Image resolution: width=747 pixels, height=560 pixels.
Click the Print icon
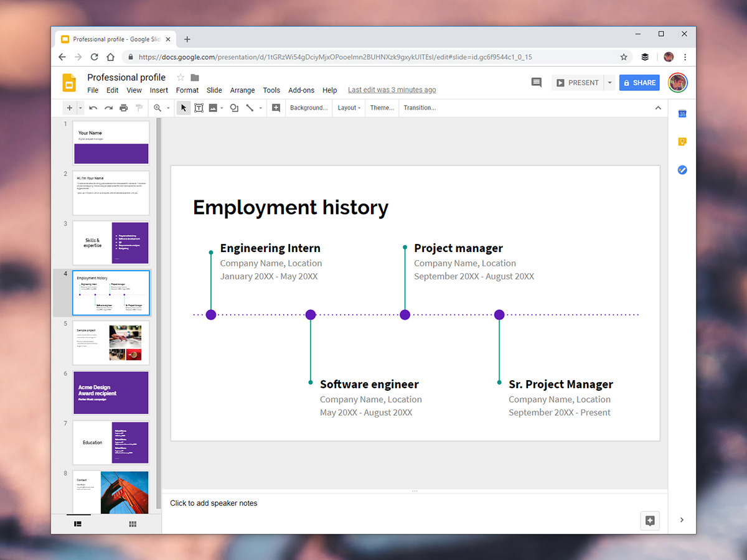123,108
